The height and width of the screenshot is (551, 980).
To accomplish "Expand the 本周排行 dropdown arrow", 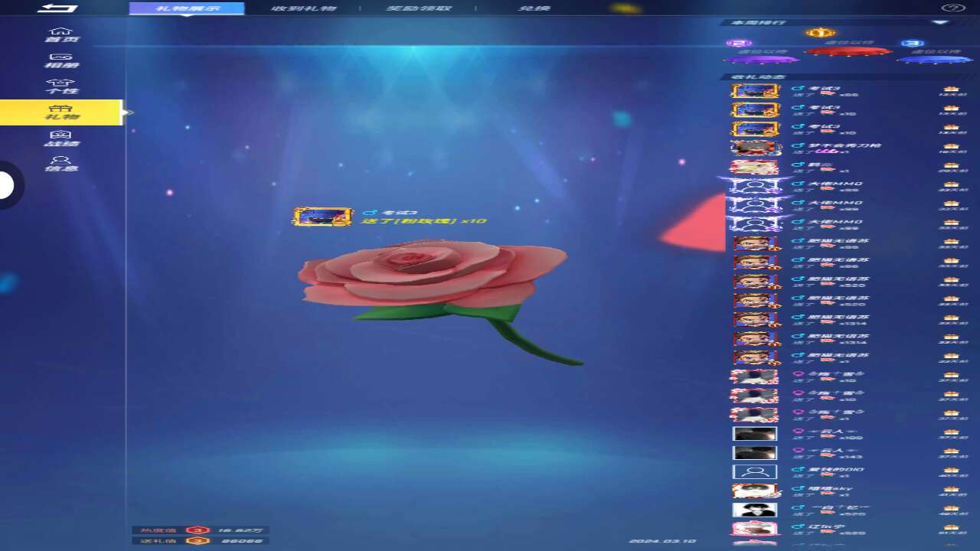I will 939,23.
